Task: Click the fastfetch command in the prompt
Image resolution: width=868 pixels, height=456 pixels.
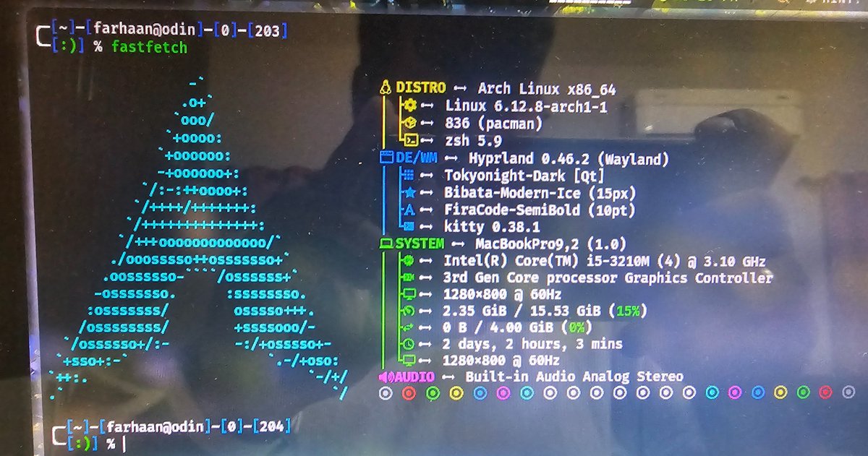Action: [x=149, y=48]
